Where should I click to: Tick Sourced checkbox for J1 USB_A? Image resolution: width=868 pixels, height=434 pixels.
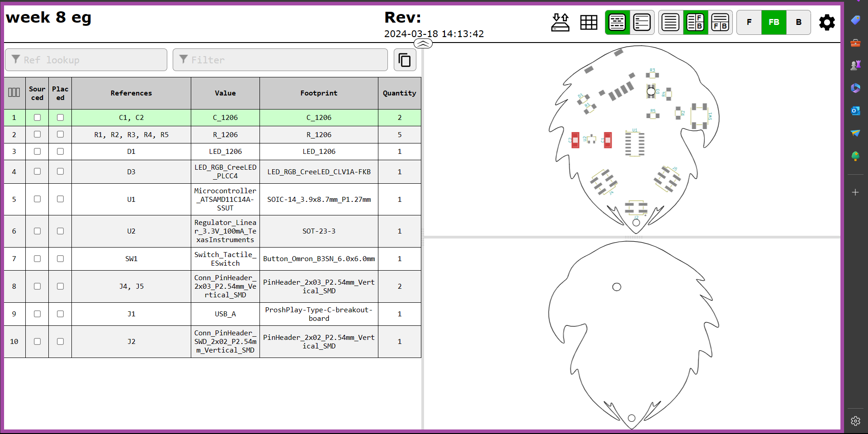click(37, 314)
